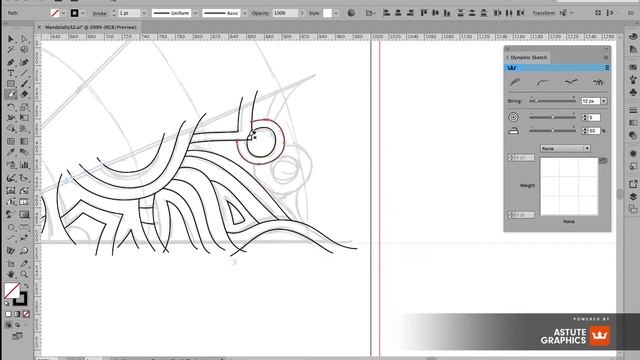Viewport: 640px width, 360px height.
Task: Open the None variable-weight dropdown
Action: 565,148
